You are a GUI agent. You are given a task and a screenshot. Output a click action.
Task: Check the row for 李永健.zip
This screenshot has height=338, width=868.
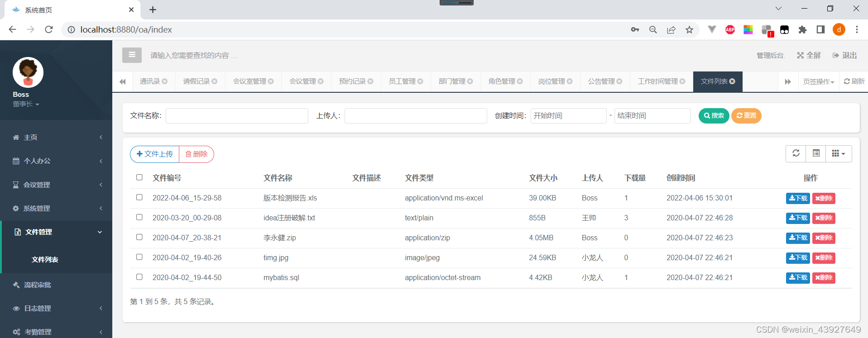click(139, 237)
